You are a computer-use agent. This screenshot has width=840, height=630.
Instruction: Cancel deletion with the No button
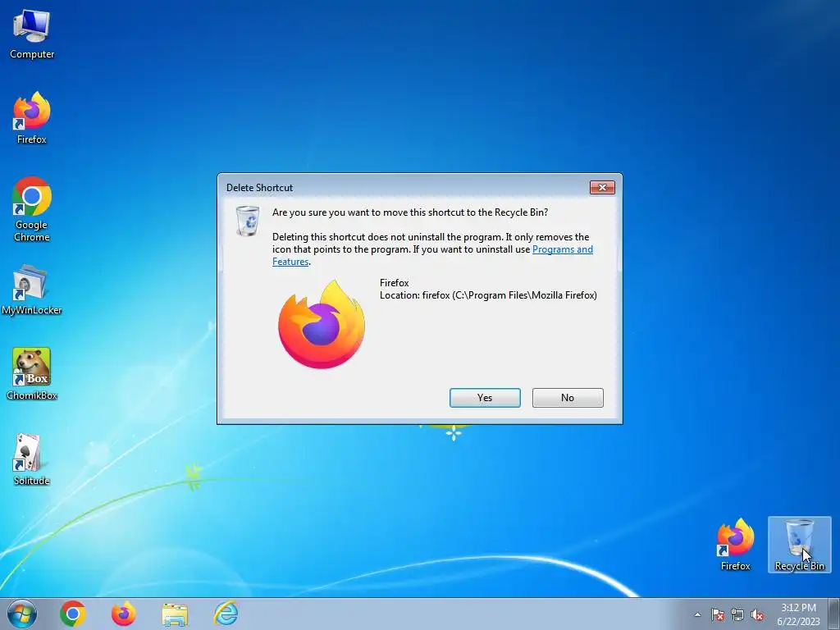click(568, 398)
